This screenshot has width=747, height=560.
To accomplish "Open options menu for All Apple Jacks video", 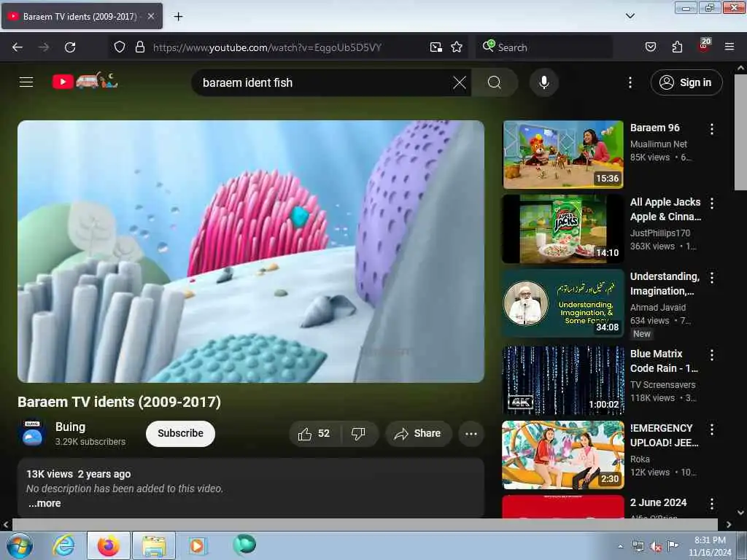I will [x=712, y=203].
